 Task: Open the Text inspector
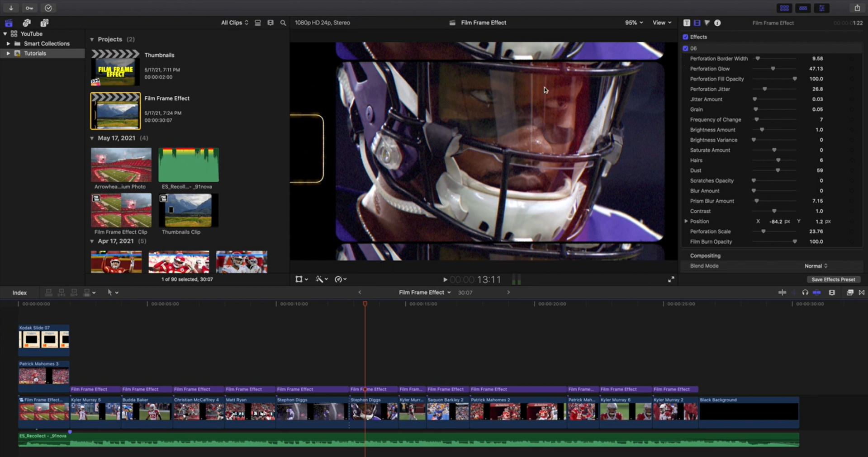[686, 23]
